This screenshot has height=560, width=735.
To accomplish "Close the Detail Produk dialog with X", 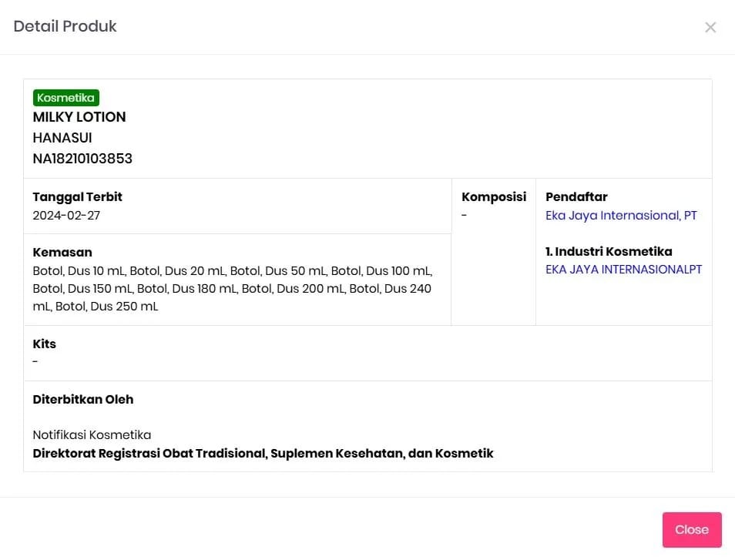I will (x=710, y=28).
